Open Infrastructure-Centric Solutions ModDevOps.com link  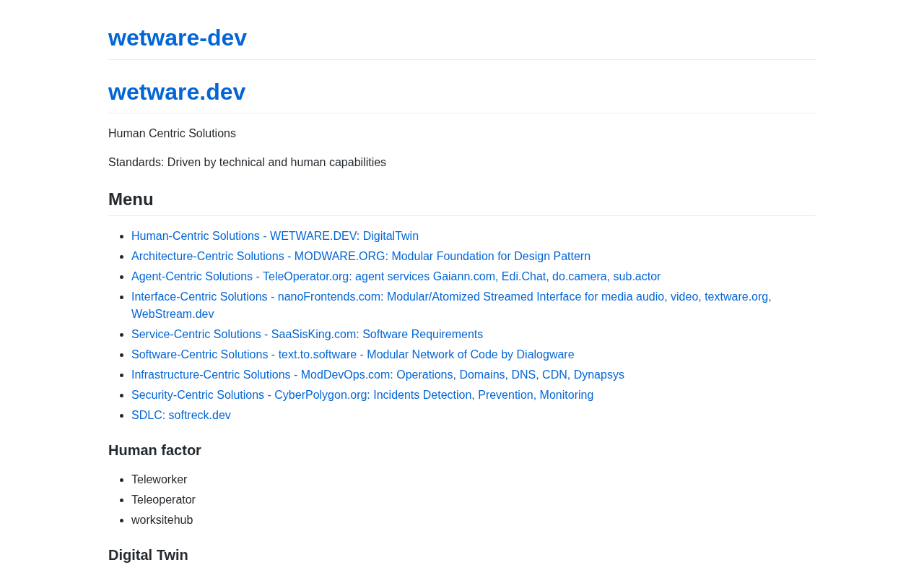click(378, 375)
